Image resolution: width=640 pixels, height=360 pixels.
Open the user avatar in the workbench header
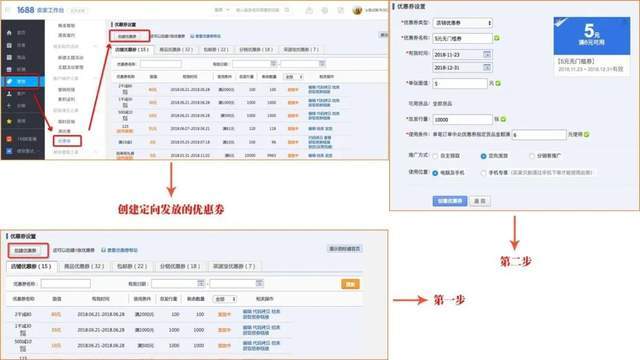pos(357,11)
